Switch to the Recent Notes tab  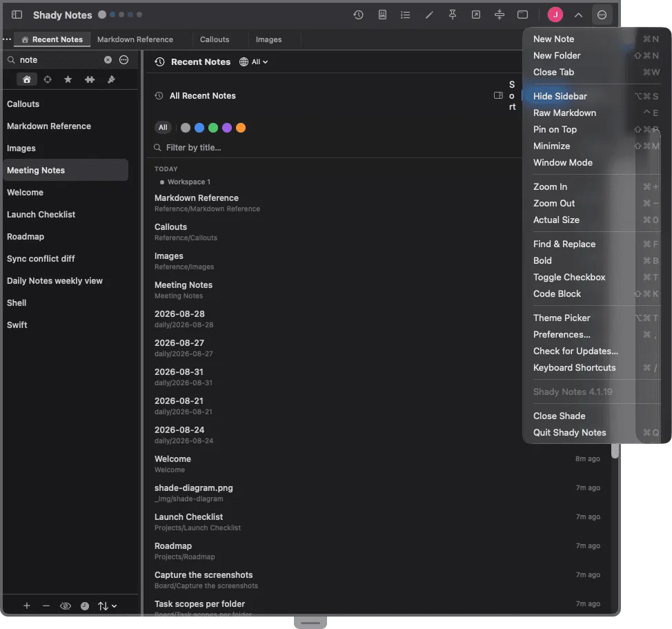point(52,39)
